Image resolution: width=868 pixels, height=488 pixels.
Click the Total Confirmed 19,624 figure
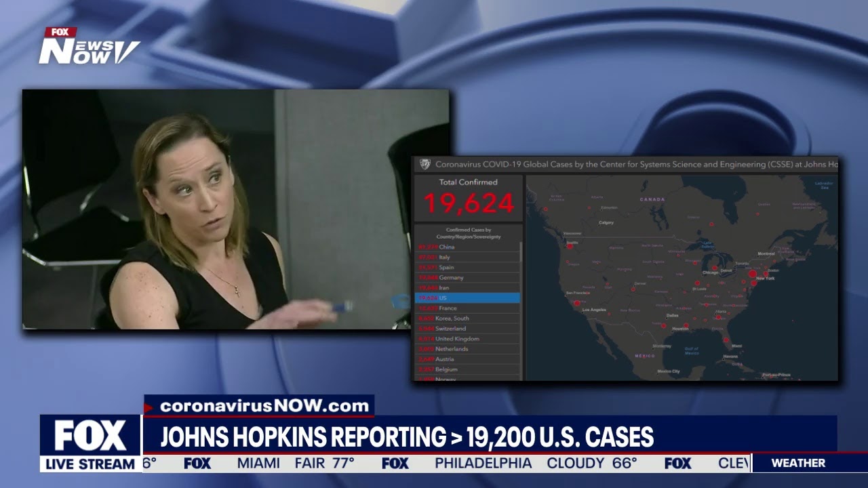(x=469, y=202)
